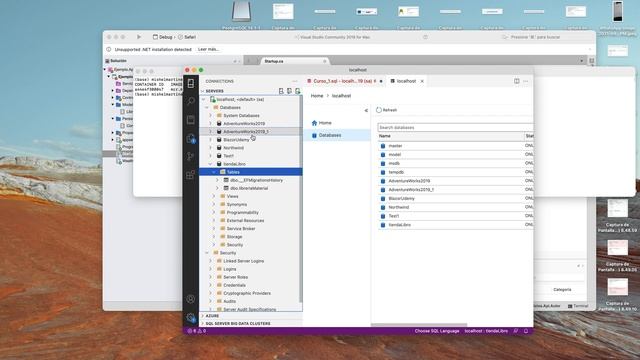Expand SQL Server Big Data Clusters section
Viewport: 640px width, 360px height.
(252, 323)
